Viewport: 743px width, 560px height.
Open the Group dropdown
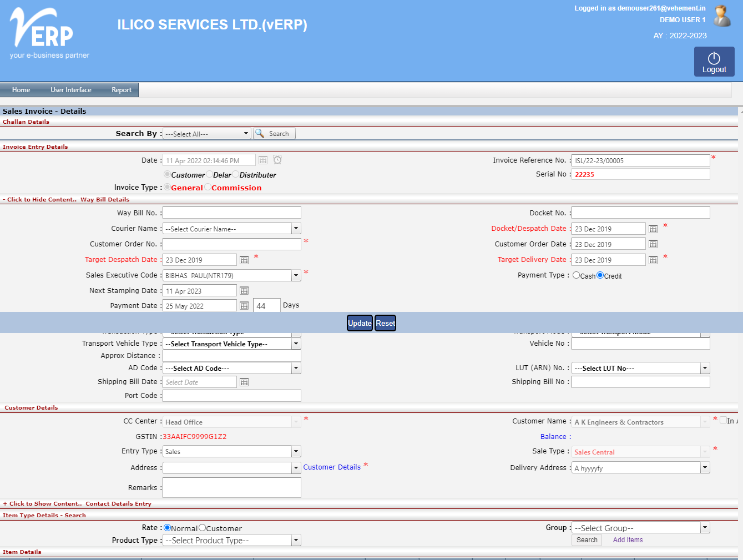(x=641, y=528)
